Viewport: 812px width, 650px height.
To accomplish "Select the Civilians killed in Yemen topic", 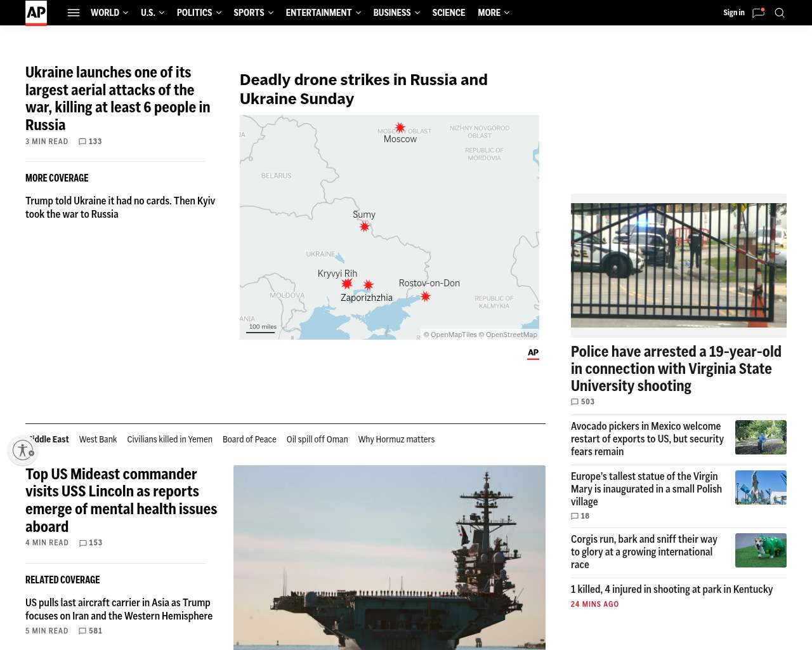I will click(x=169, y=439).
